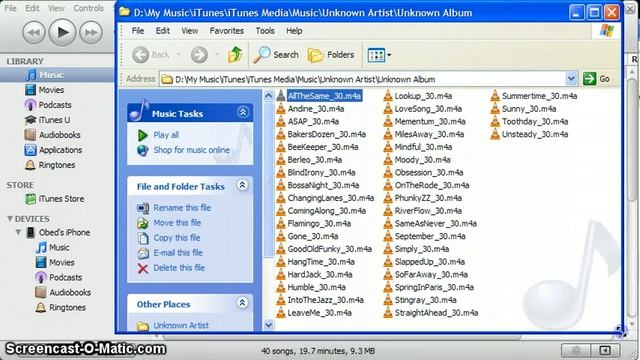640x360 pixels.
Task: Select LoveSong_30.m4a file
Action: (x=428, y=109)
